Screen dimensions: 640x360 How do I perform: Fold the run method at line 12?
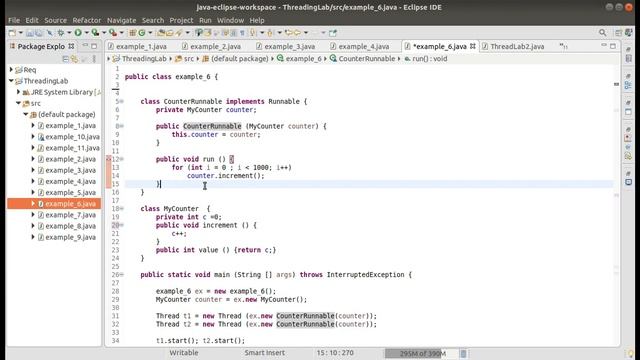[122, 159]
